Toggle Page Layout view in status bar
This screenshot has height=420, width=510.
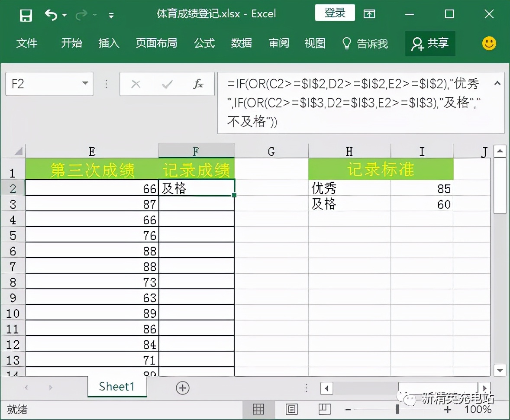(x=291, y=409)
